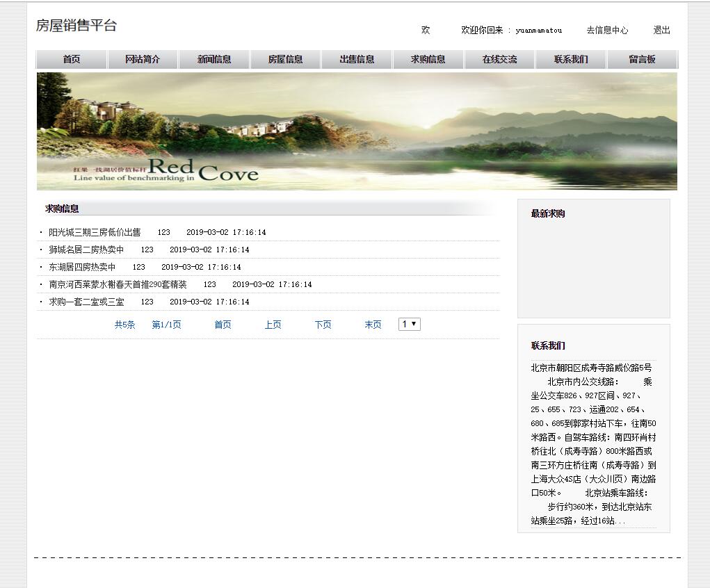Go to last page using 末页
This screenshot has height=588, width=710.
(373, 324)
